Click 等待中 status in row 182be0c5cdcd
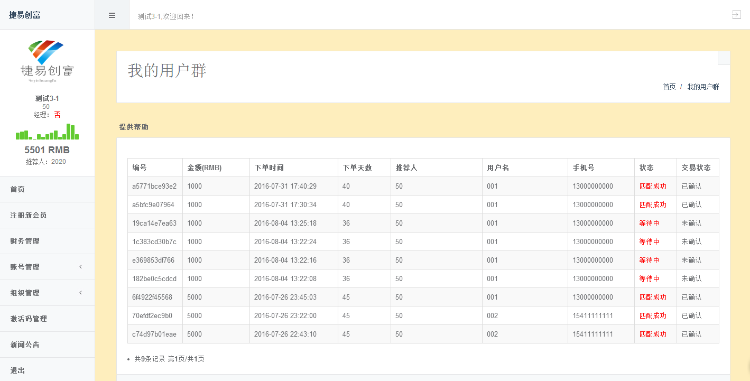 coord(650,279)
